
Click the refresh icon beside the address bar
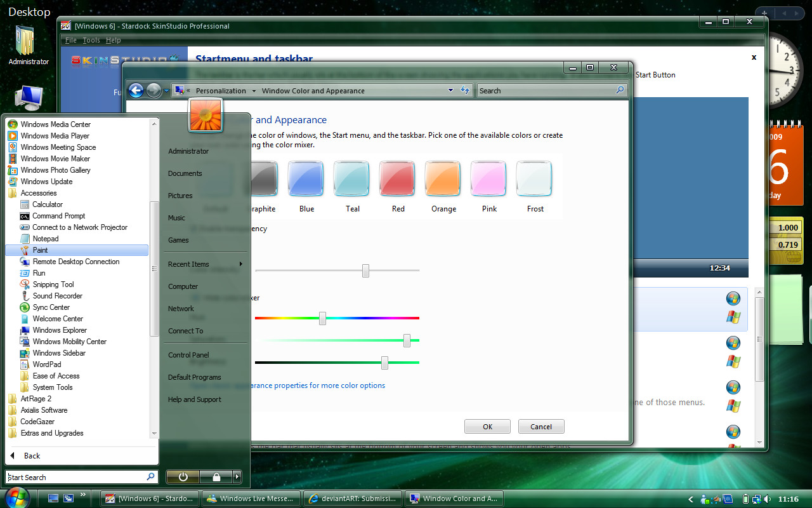point(465,90)
